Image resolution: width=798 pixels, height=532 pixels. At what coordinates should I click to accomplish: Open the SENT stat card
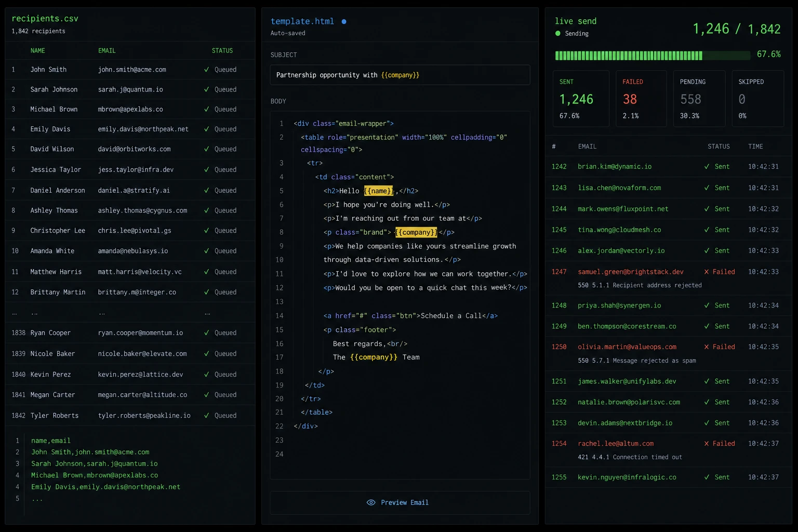click(x=581, y=99)
